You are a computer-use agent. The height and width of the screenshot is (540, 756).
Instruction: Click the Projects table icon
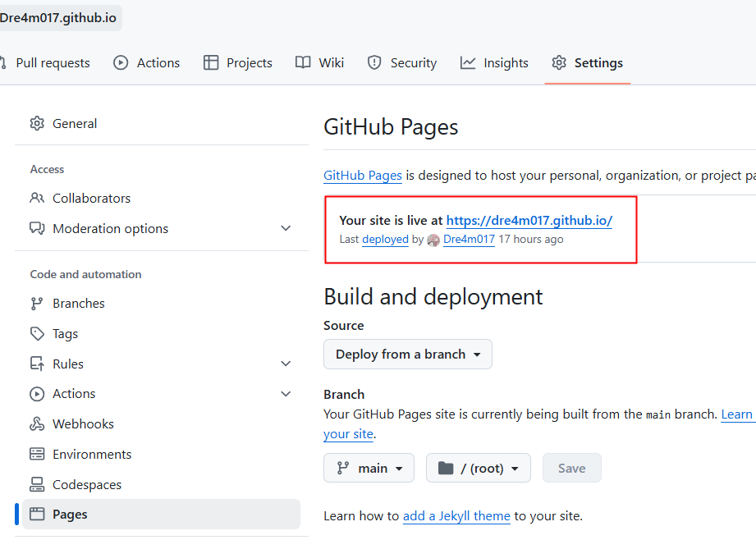tap(211, 62)
